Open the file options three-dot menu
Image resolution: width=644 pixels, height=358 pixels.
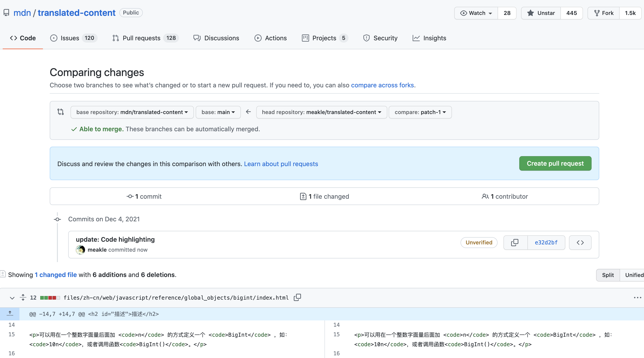[x=637, y=297]
